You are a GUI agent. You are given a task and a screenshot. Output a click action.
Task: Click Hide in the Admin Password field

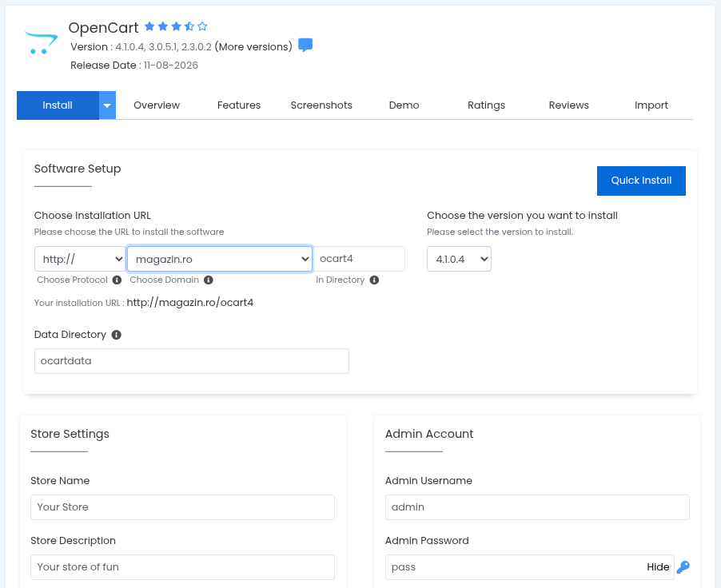[658, 567]
